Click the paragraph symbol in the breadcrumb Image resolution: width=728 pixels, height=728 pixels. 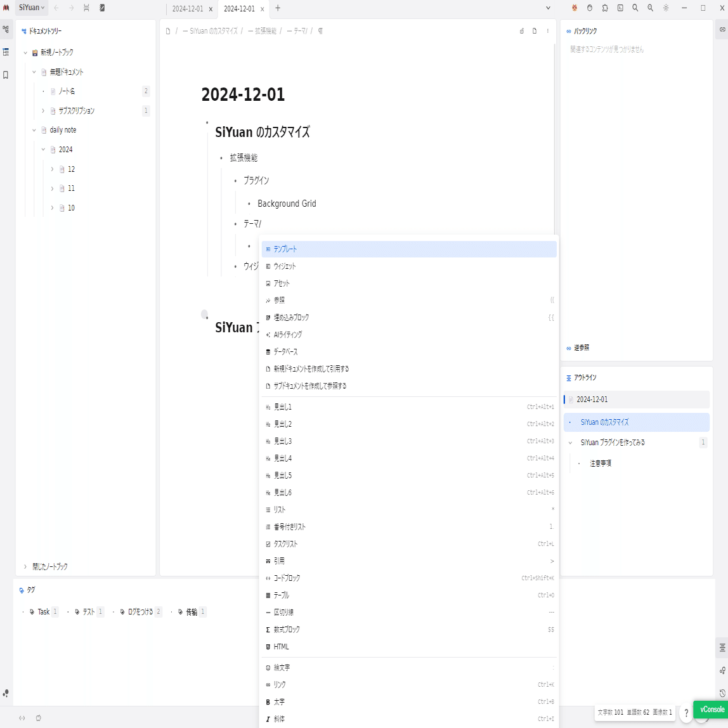pos(320,31)
